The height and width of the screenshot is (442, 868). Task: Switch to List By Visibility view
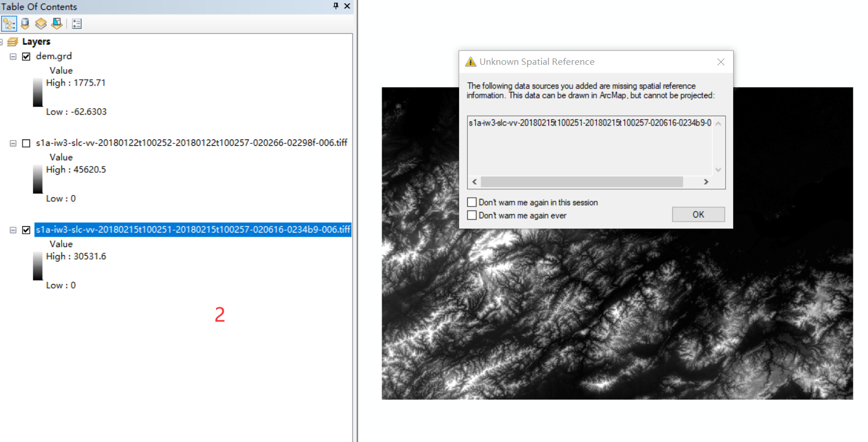tap(40, 23)
